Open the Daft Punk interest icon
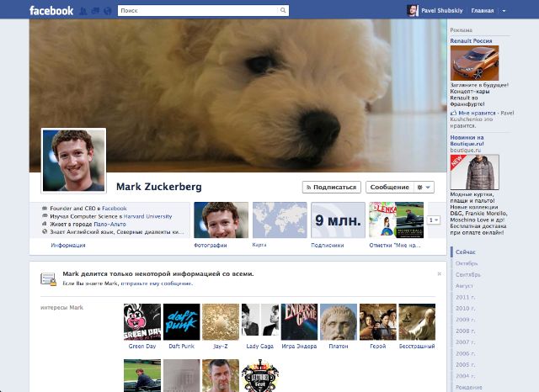 [x=182, y=321]
